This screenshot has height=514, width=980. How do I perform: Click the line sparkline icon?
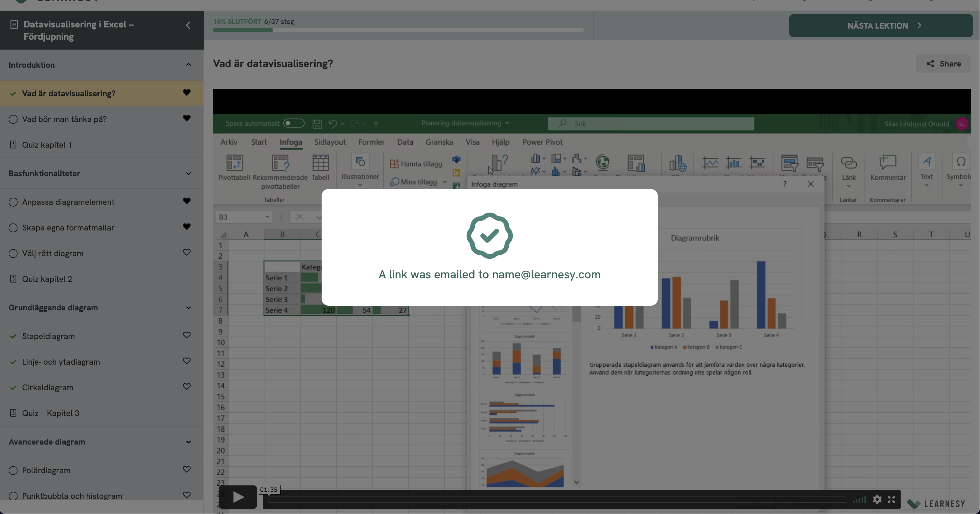[710, 163]
